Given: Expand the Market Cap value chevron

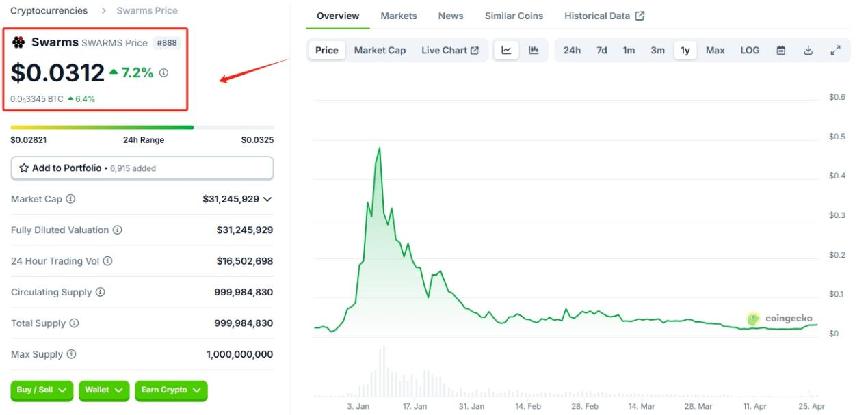Looking at the screenshot, I should pos(267,199).
